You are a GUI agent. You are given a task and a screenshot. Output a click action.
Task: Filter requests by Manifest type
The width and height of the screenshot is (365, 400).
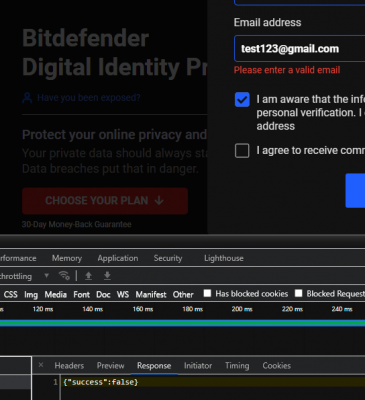(x=151, y=295)
